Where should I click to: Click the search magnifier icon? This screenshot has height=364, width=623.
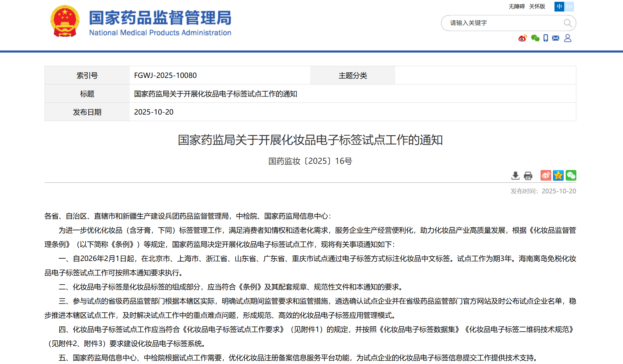click(x=567, y=23)
